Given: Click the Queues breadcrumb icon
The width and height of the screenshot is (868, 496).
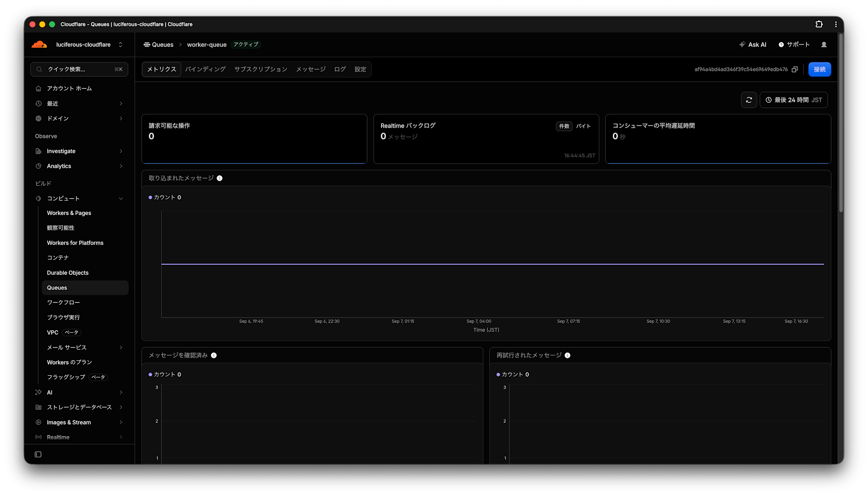Looking at the screenshot, I should click(147, 45).
